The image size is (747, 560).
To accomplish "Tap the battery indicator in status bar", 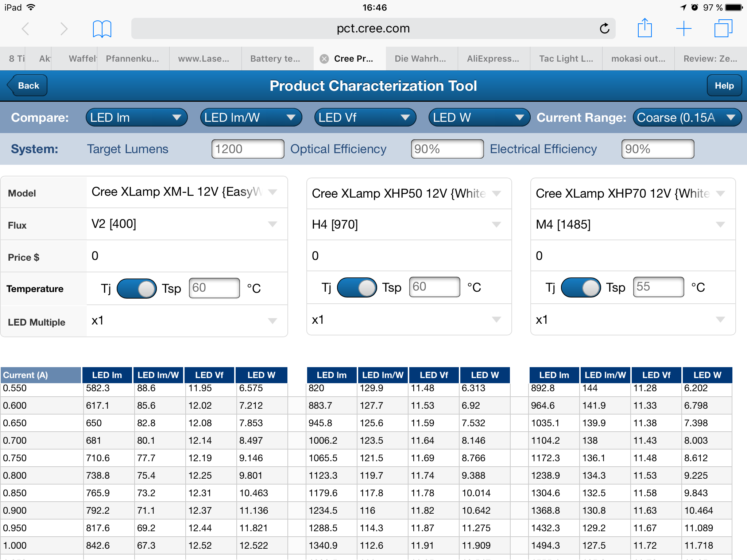I will pyautogui.click(x=734, y=7).
